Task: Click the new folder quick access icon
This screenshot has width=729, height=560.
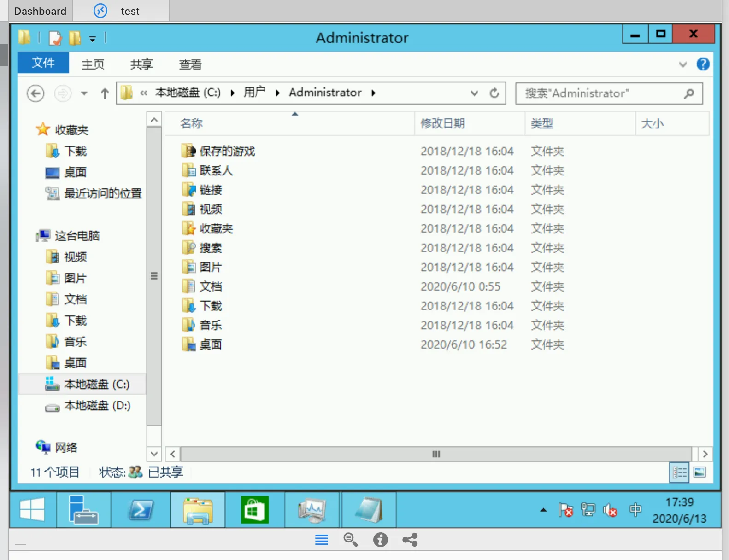Action: coord(75,38)
